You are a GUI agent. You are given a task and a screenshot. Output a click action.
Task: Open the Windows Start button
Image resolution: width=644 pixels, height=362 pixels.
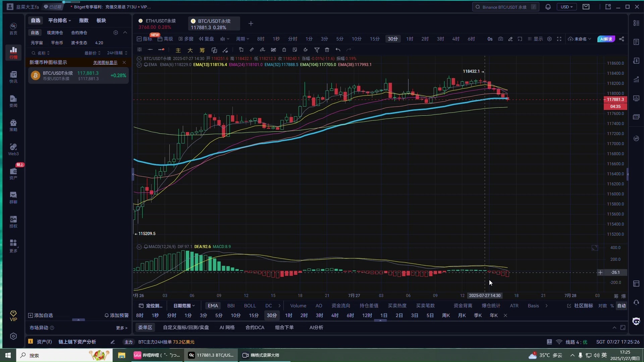(8, 355)
